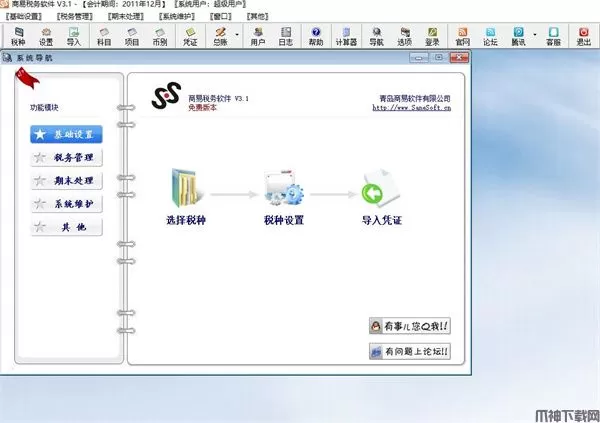This screenshot has height=423, width=600.
Task: Open the 帮助 help icon
Action: (x=316, y=37)
